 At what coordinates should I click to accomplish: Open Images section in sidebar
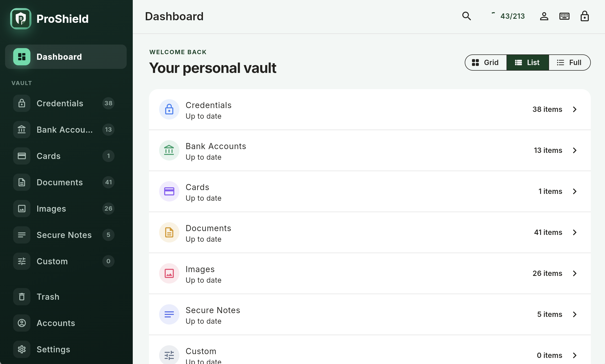[66, 209]
